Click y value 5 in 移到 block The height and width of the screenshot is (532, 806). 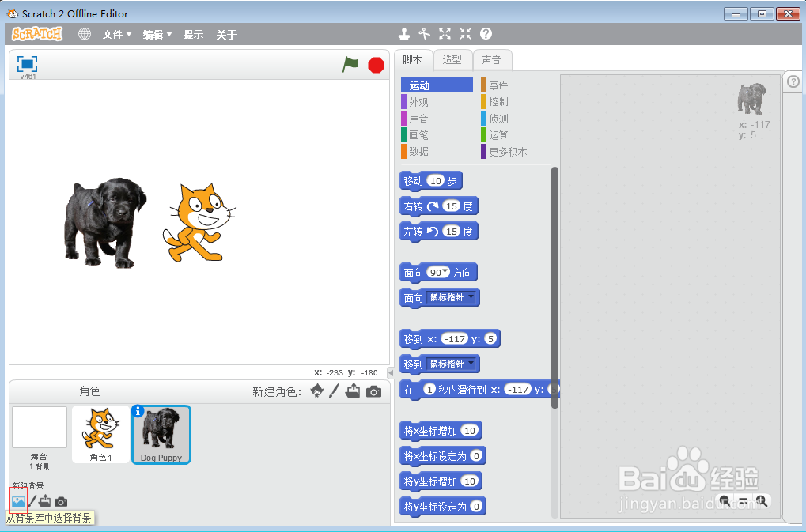coord(491,339)
